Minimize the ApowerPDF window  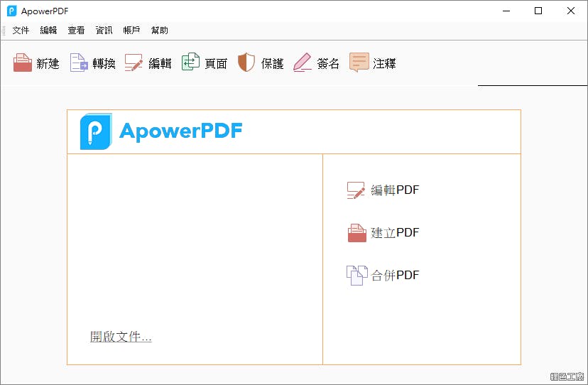(506, 11)
